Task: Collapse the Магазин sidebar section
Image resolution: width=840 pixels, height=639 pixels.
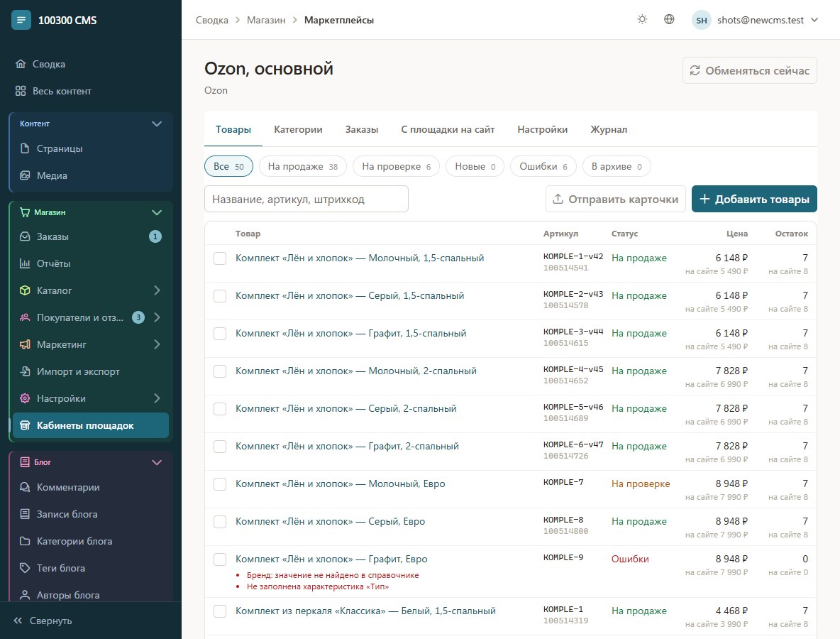Action: pos(156,212)
